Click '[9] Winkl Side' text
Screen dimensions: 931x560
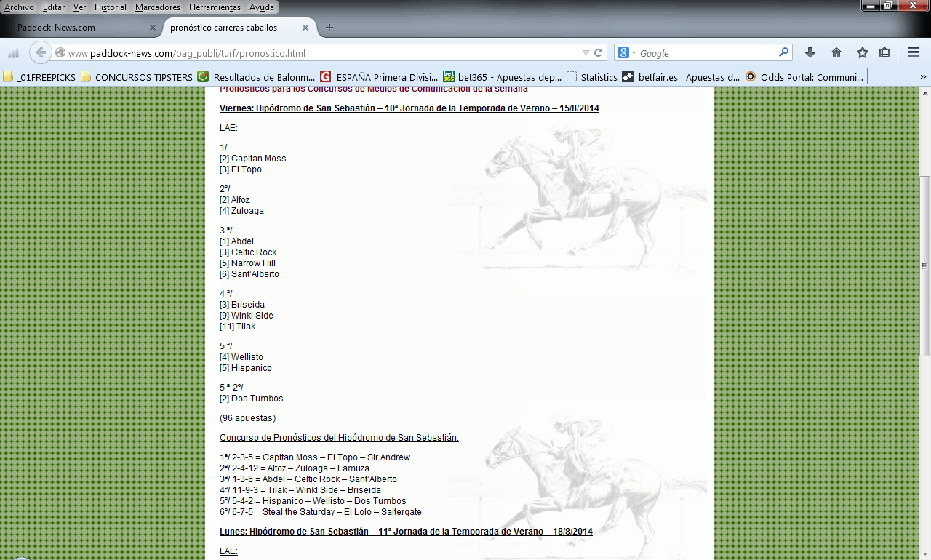[x=247, y=316]
